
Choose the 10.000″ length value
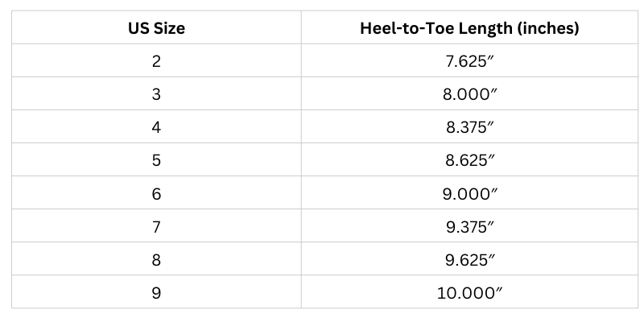click(469, 292)
